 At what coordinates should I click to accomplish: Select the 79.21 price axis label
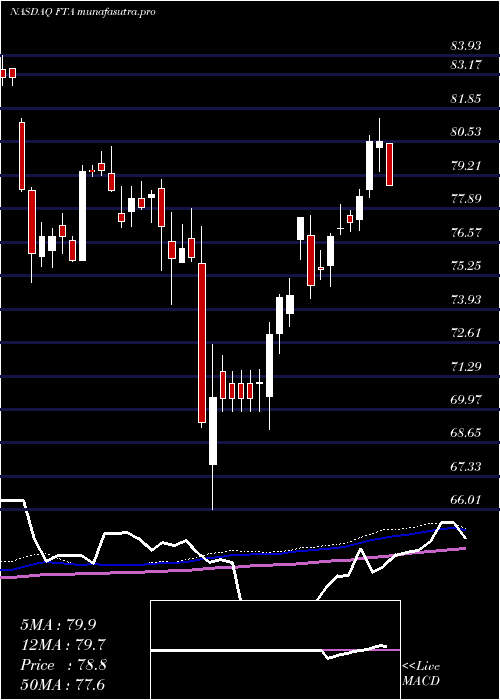466,165
